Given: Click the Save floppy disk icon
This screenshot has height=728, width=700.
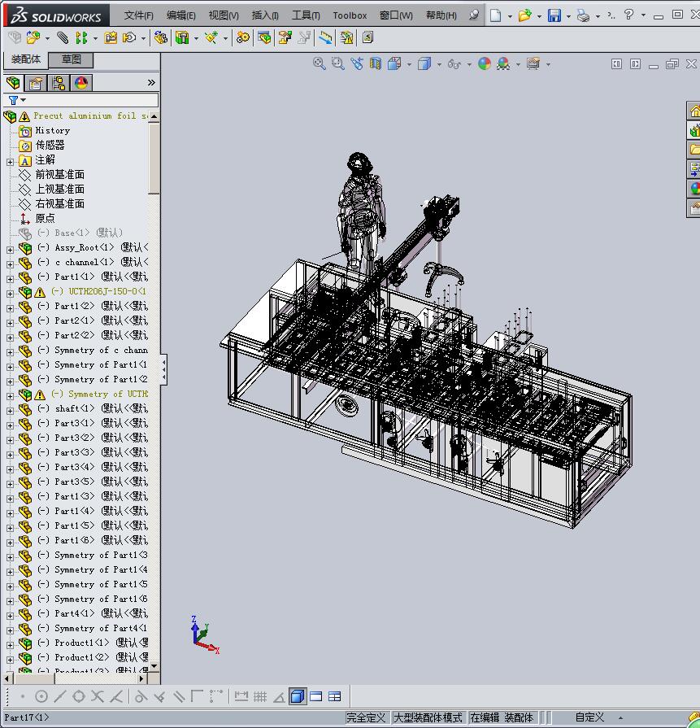Looking at the screenshot, I should [554, 15].
